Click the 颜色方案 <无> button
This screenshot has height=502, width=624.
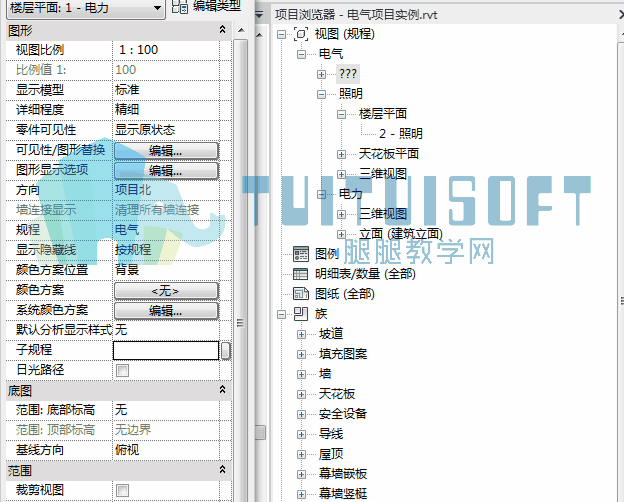pos(166,291)
